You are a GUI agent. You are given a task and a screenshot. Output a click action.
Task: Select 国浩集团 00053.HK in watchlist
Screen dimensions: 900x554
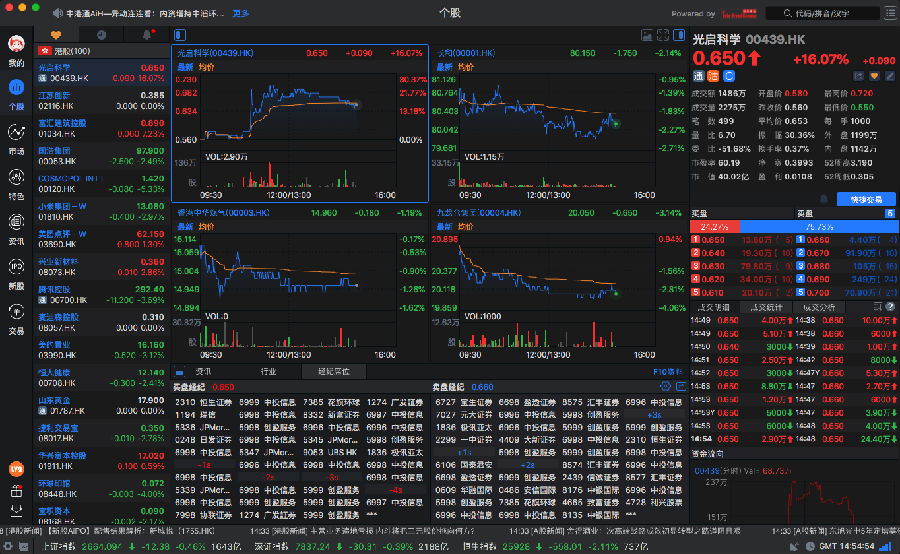click(102, 156)
